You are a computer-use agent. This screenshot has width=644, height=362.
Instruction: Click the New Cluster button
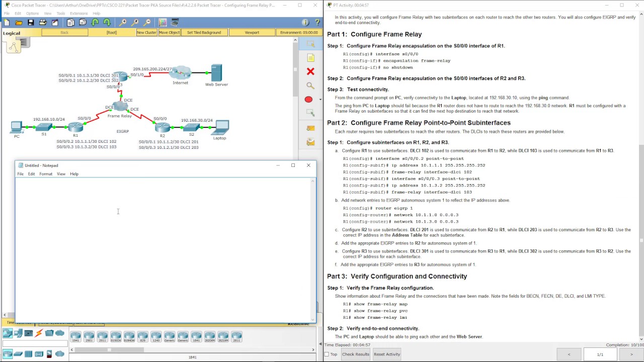pos(146,32)
